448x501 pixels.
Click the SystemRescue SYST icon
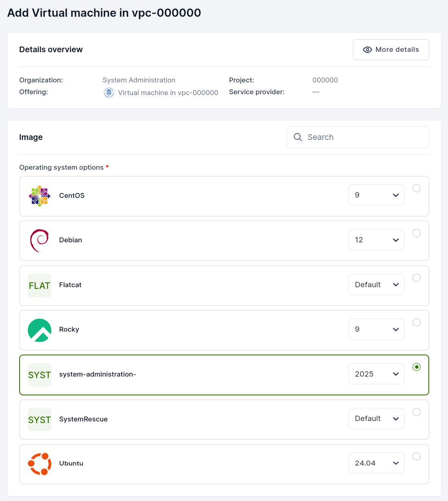pyautogui.click(x=40, y=419)
